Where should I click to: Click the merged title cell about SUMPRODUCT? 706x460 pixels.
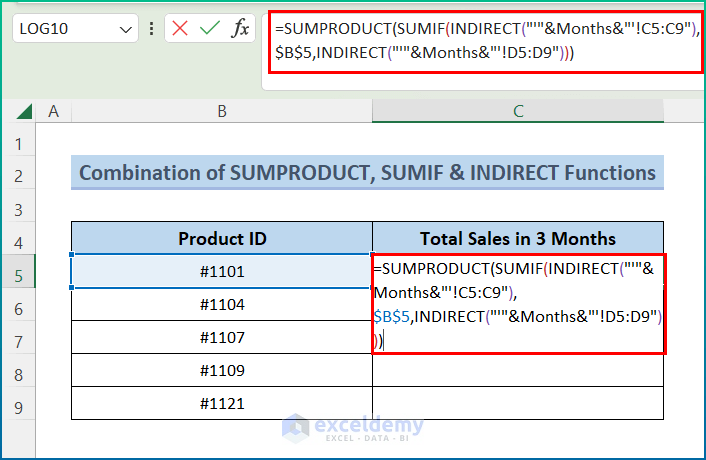367,174
